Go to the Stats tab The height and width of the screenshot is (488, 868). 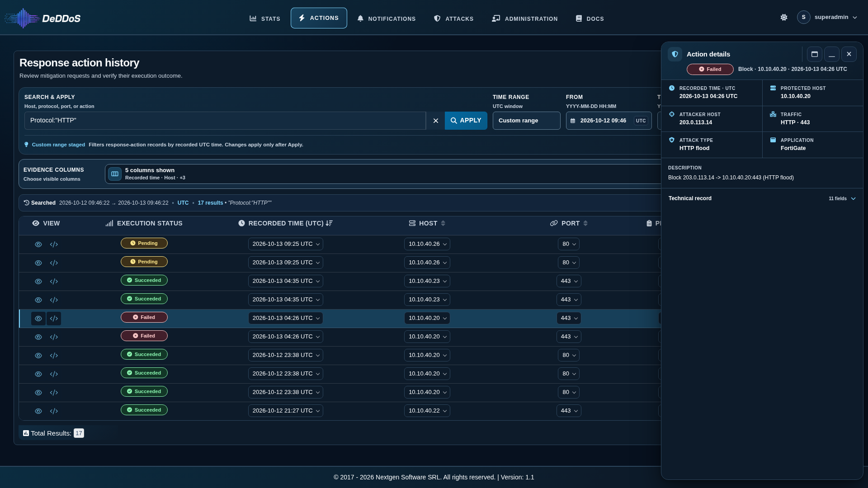pyautogui.click(x=265, y=19)
